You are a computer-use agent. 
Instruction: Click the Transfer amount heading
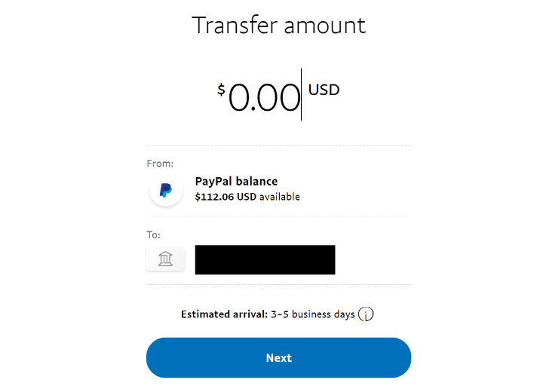coord(278,25)
